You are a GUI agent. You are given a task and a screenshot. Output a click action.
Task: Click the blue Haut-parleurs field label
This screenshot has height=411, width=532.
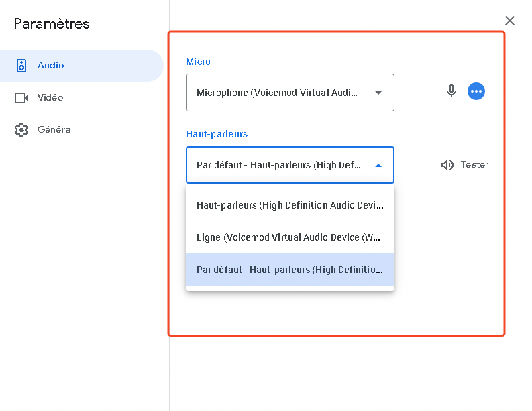(x=217, y=134)
